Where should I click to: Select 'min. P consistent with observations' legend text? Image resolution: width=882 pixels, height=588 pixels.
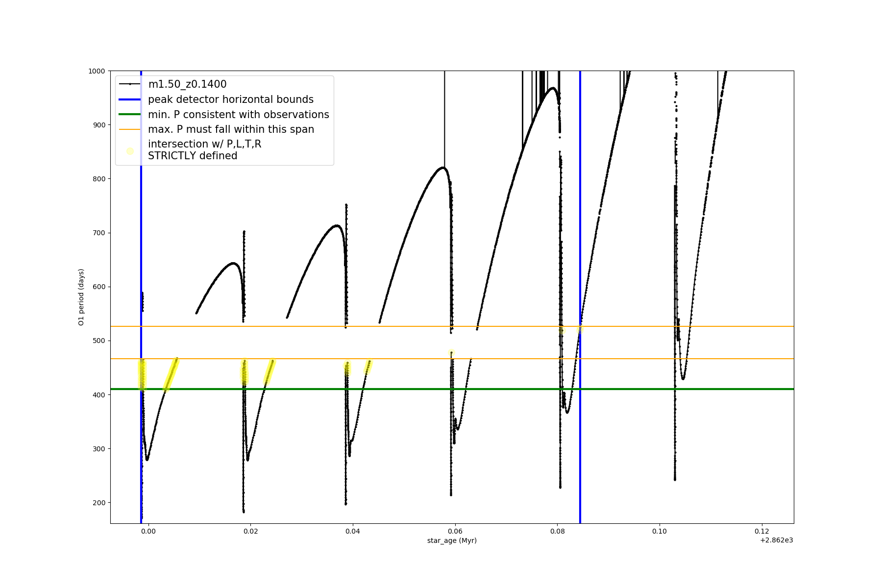pos(238,115)
